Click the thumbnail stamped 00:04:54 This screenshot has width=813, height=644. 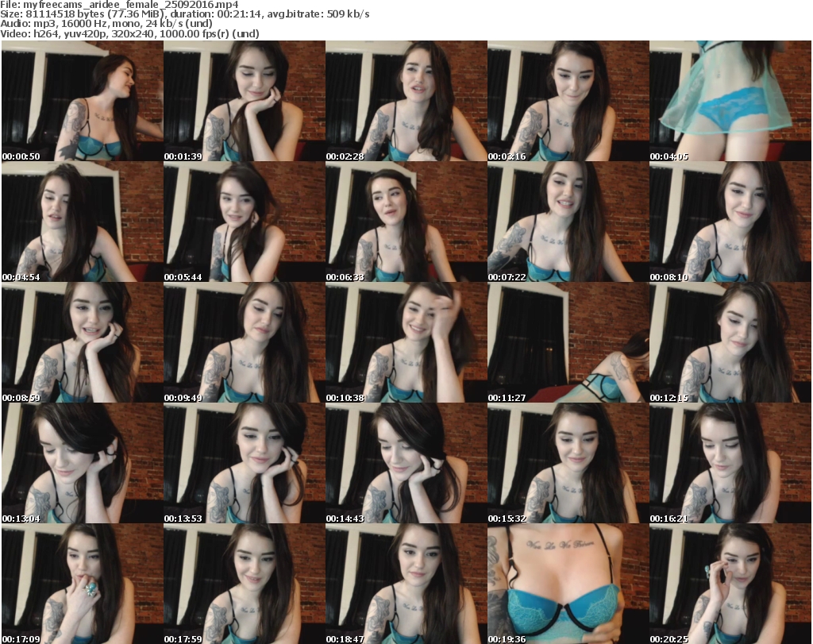pyautogui.click(x=83, y=222)
